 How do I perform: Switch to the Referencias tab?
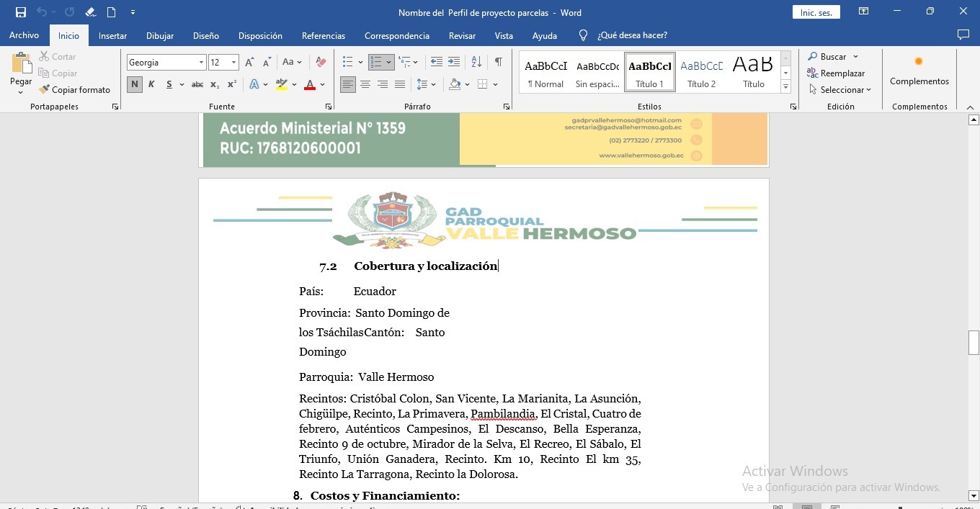point(323,36)
